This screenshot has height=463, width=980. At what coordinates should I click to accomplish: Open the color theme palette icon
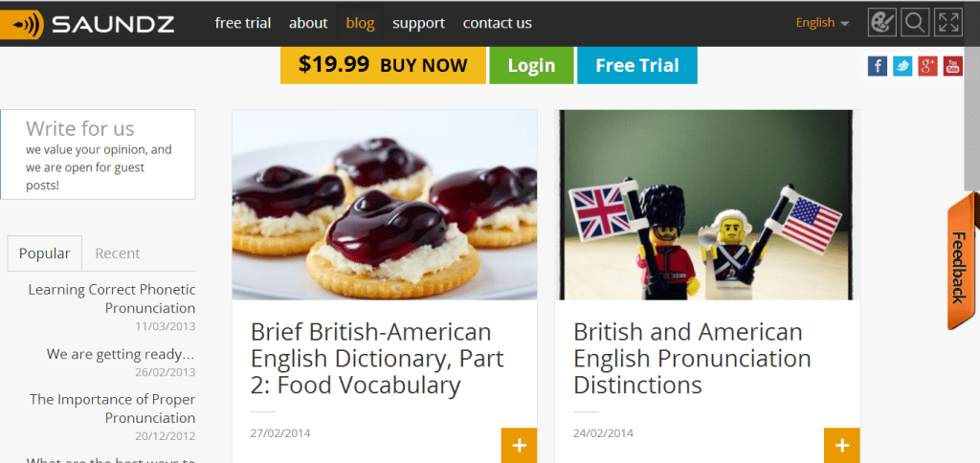881,23
